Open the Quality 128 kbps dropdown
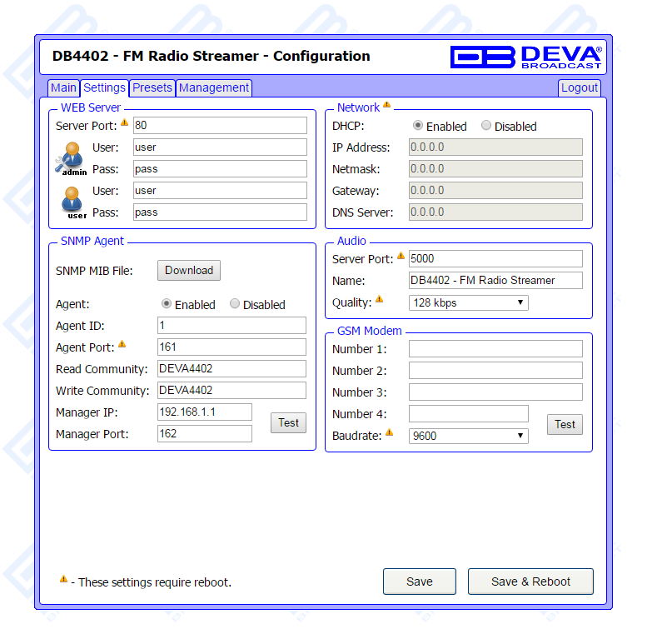647x644 pixels. pos(468,302)
